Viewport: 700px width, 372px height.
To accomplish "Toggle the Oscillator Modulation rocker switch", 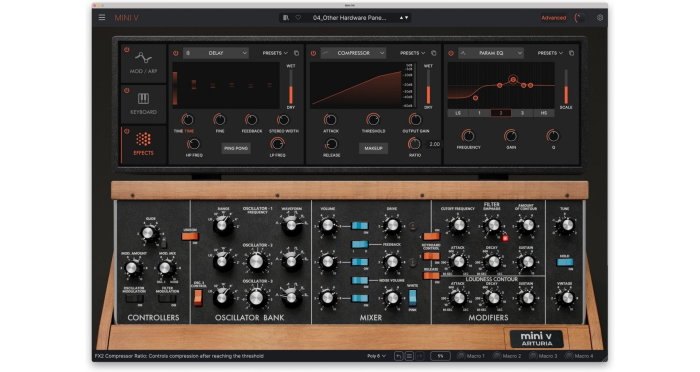I will (134, 298).
